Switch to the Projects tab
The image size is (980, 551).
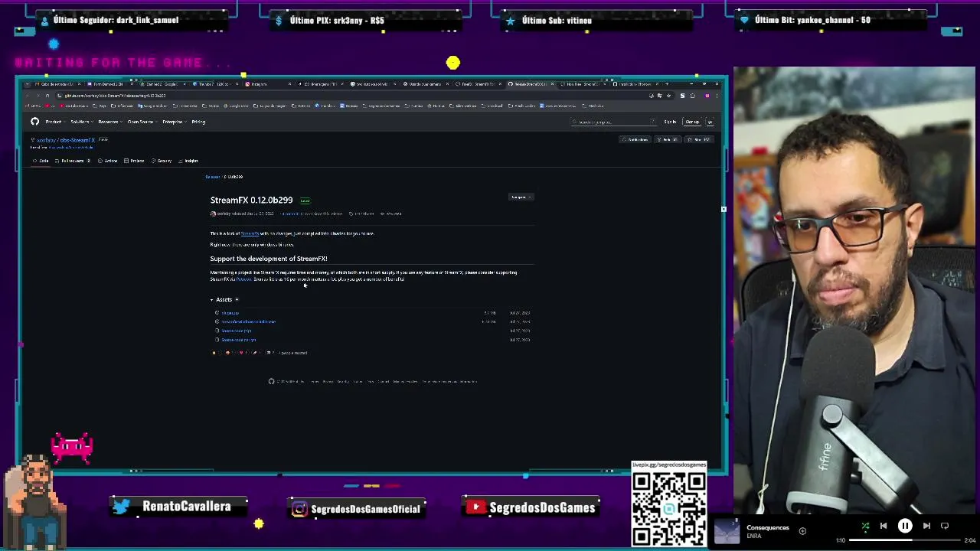(135, 161)
